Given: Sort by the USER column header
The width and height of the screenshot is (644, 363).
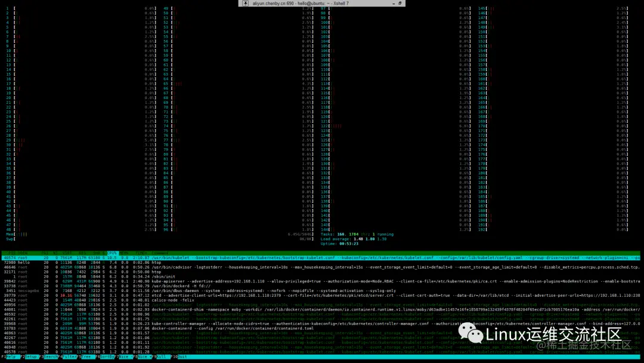Looking at the screenshot, I should (23, 253).
